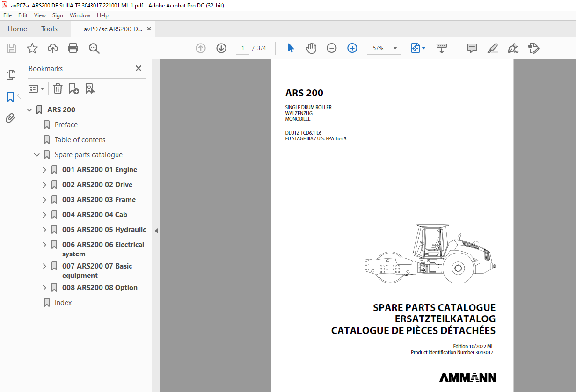Open the Fill & Sign tool

[x=513, y=48]
